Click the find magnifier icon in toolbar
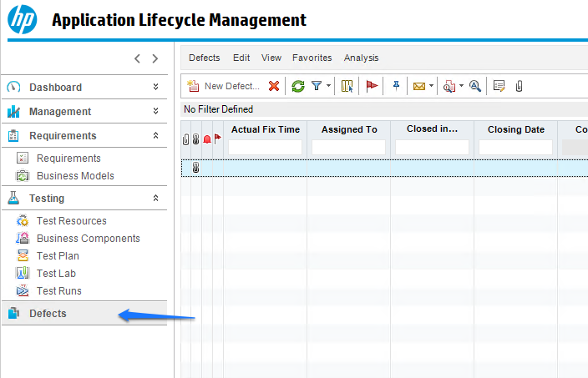This screenshot has width=588, height=378. [475, 86]
